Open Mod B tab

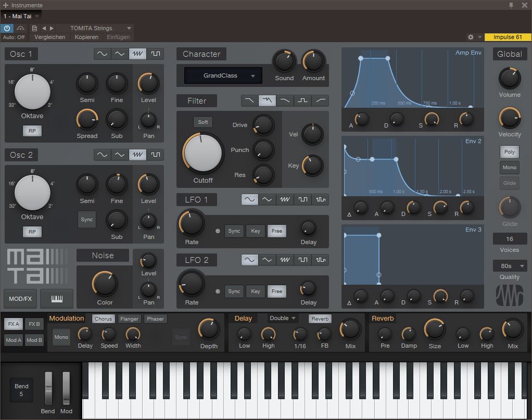[34, 340]
